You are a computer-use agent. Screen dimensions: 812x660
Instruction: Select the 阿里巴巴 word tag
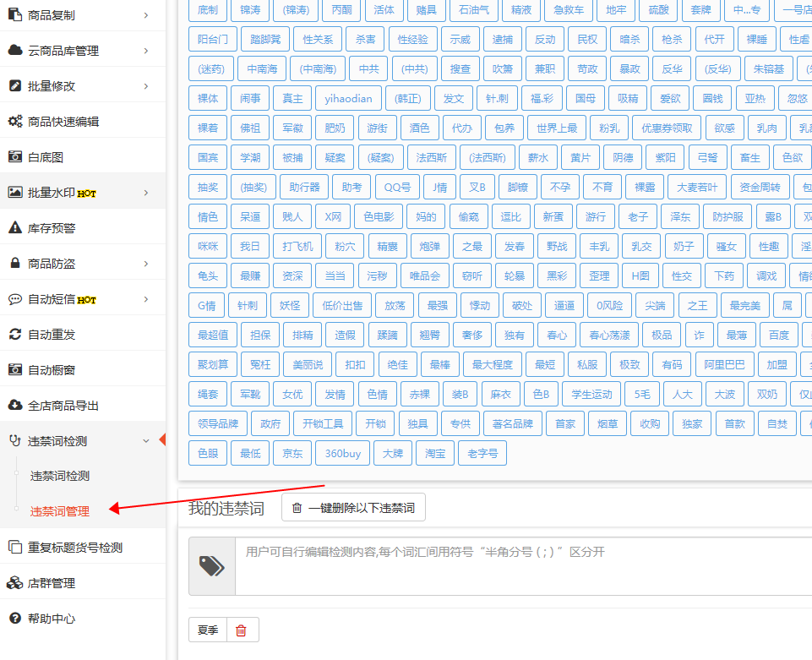[724, 365]
